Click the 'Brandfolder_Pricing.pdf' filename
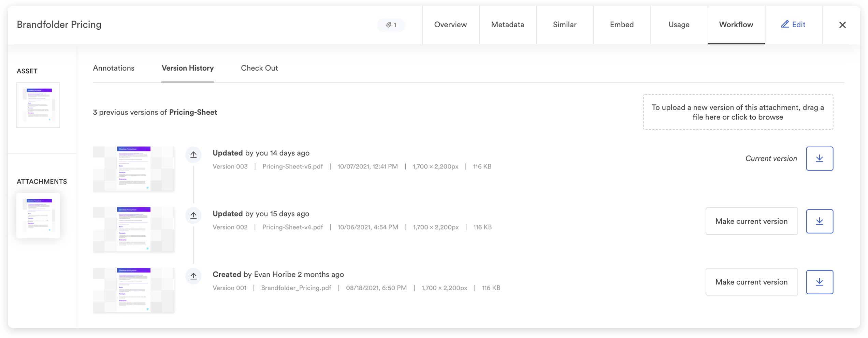868x338 pixels. [296, 288]
